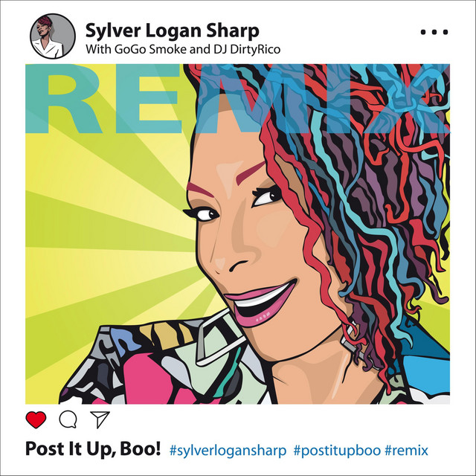Open the three-dot more options menu
This screenshot has height=476, width=476.
(434, 32)
